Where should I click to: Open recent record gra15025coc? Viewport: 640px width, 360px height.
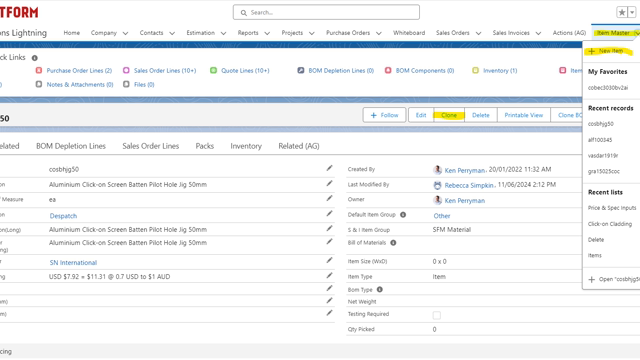tap(604, 171)
